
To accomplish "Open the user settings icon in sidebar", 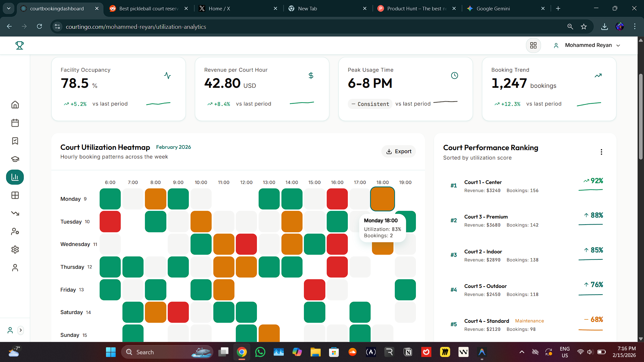I will coord(15,231).
